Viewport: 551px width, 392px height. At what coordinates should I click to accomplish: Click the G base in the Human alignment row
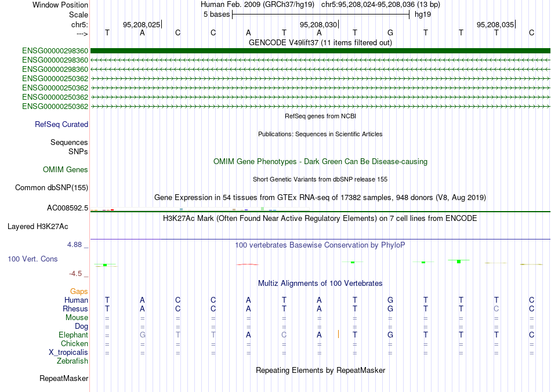tap(390, 300)
